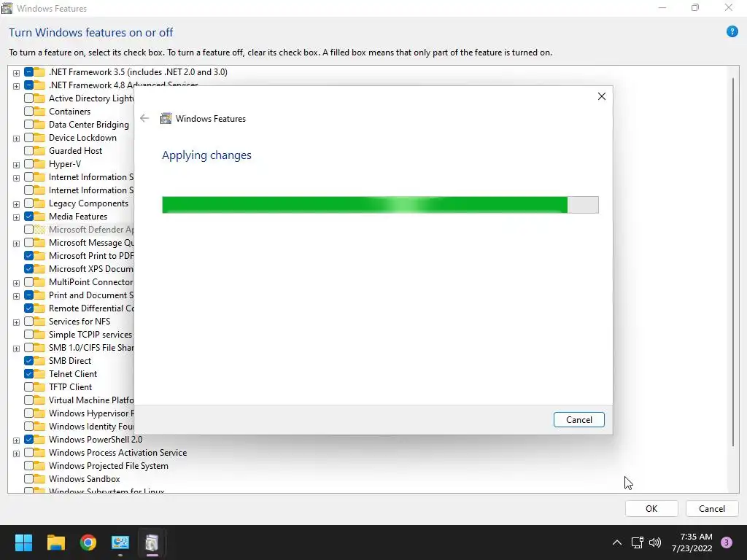
Task: Select the Microsoft XPS Document Writer row
Action: pos(91,269)
